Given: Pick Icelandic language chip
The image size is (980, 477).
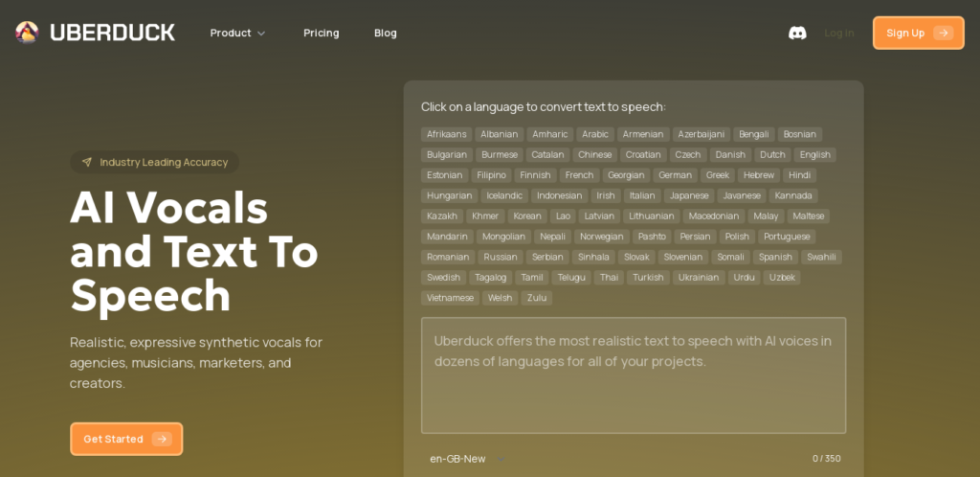Looking at the screenshot, I should point(504,195).
